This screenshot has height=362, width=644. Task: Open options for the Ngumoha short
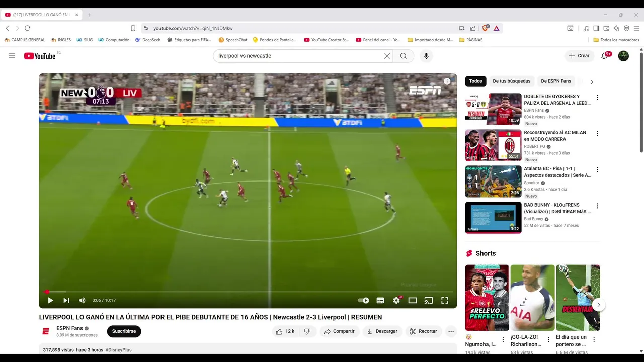point(503,340)
